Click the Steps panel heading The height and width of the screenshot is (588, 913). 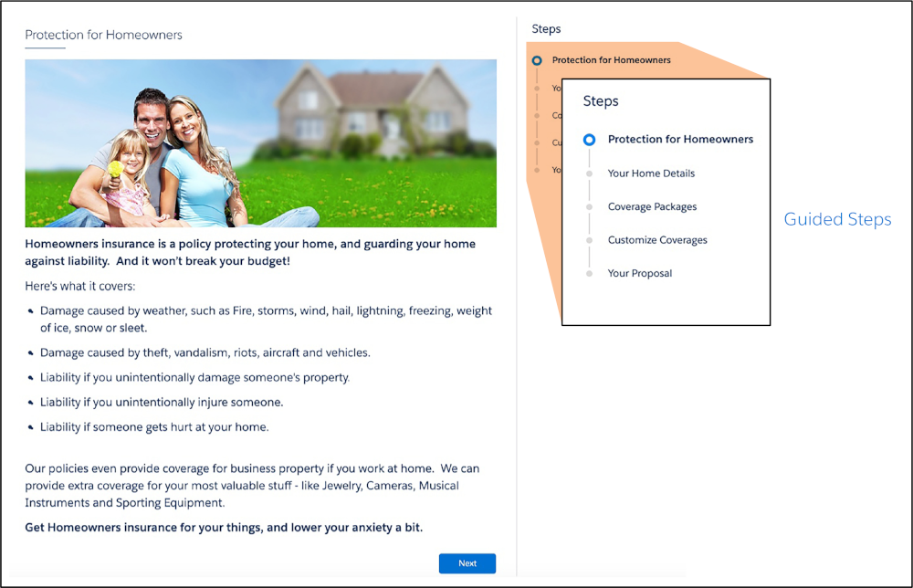(x=546, y=28)
